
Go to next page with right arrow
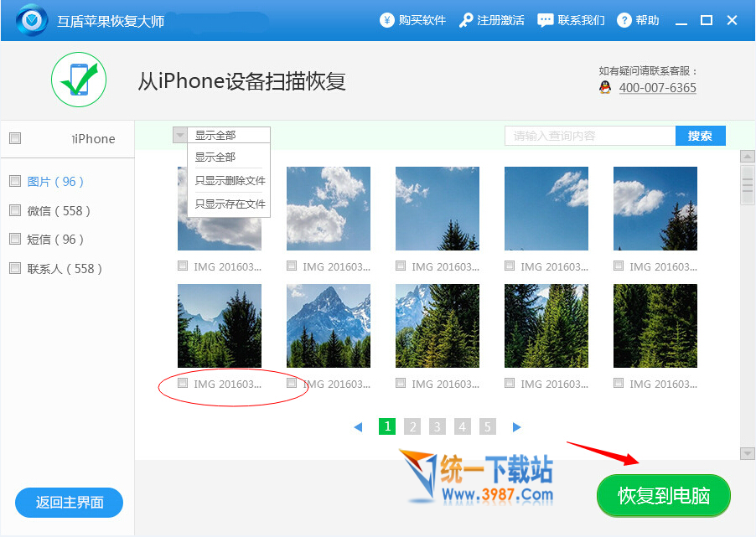[516, 427]
